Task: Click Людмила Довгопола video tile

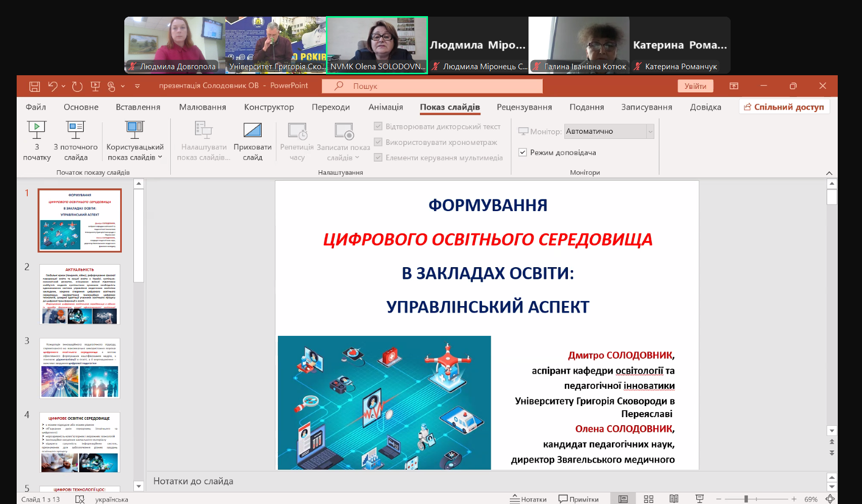Action: click(175, 45)
